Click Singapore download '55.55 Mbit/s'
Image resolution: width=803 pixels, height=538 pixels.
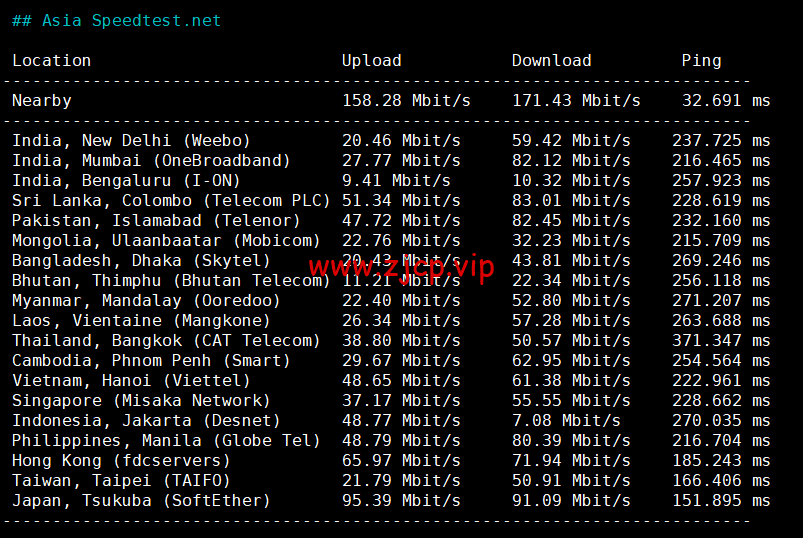[x=571, y=400]
